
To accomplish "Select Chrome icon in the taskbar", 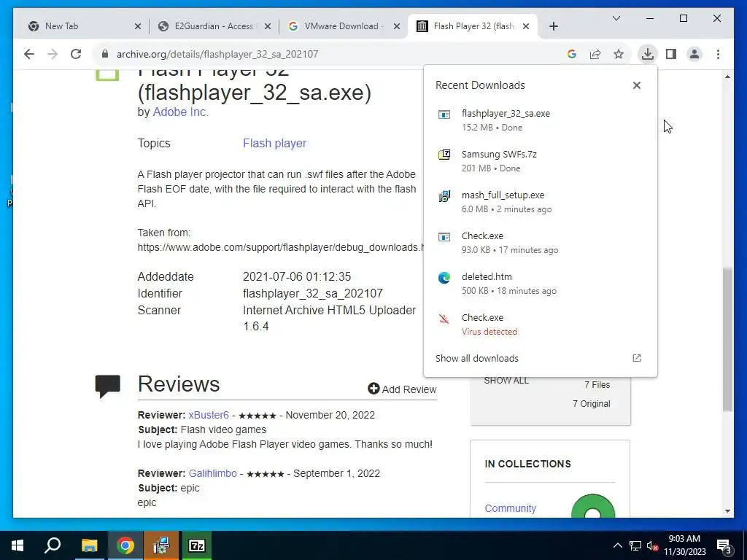I will pyautogui.click(x=125, y=545).
